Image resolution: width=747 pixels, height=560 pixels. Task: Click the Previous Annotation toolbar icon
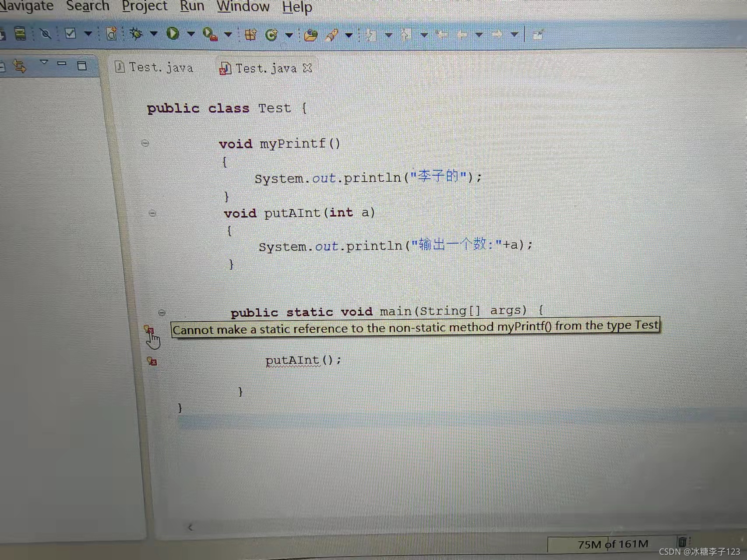click(x=406, y=34)
